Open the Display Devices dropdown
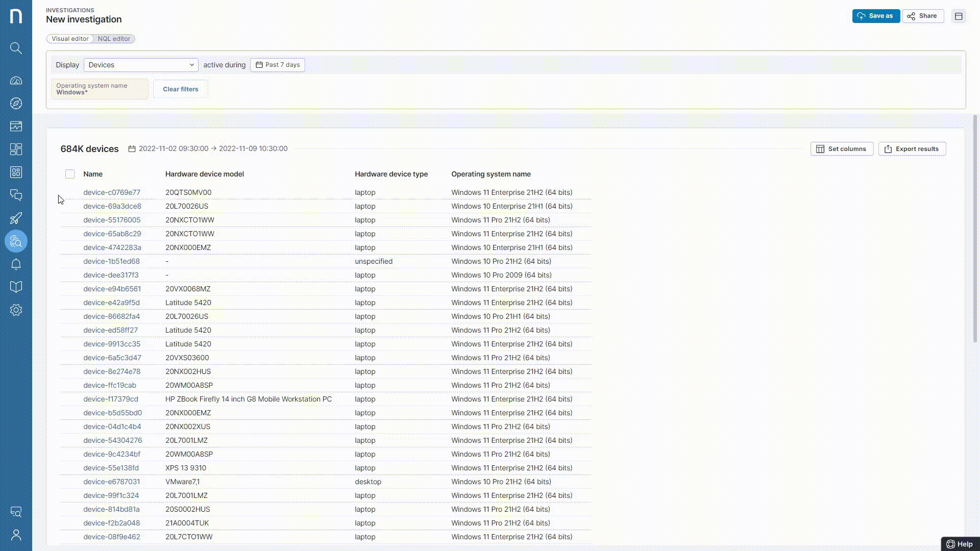This screenshot has width=980, height=551. coord(141,65)
